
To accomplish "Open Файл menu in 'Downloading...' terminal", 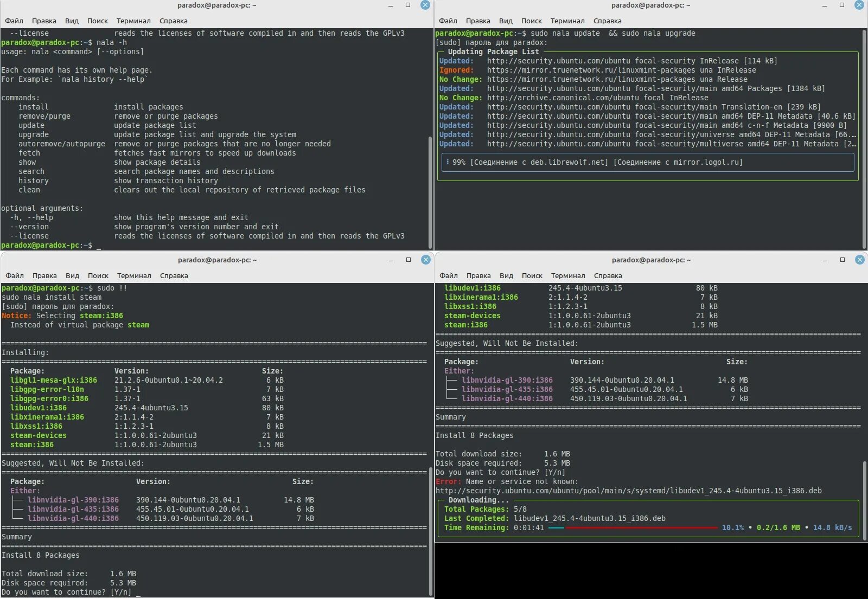I will pos(449,275).
